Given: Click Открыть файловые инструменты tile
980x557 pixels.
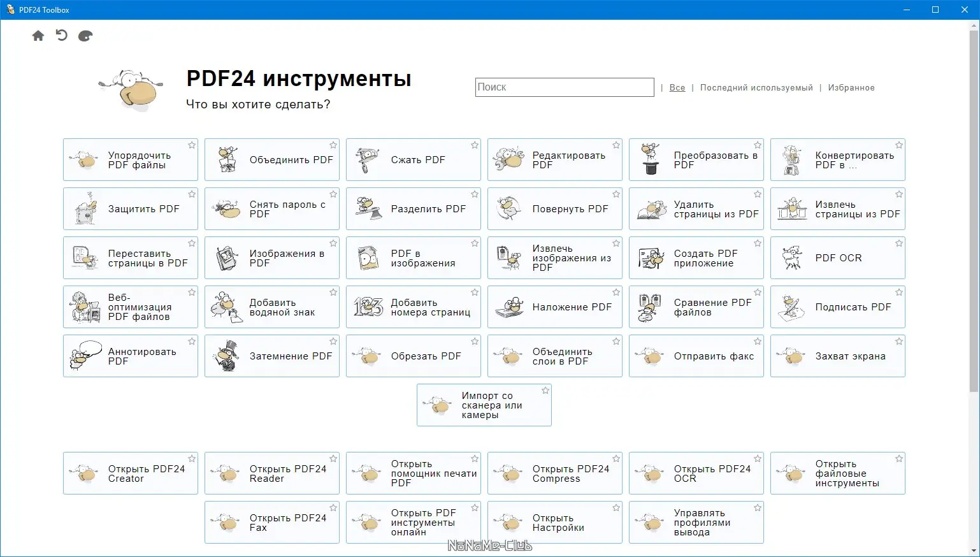Looking at the screenshot, I should coord(838,474).
